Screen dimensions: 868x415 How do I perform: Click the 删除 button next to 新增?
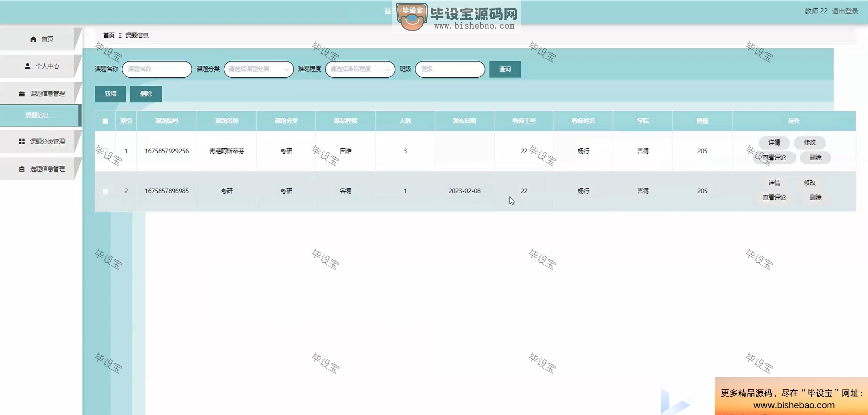[x=146, y=94]
